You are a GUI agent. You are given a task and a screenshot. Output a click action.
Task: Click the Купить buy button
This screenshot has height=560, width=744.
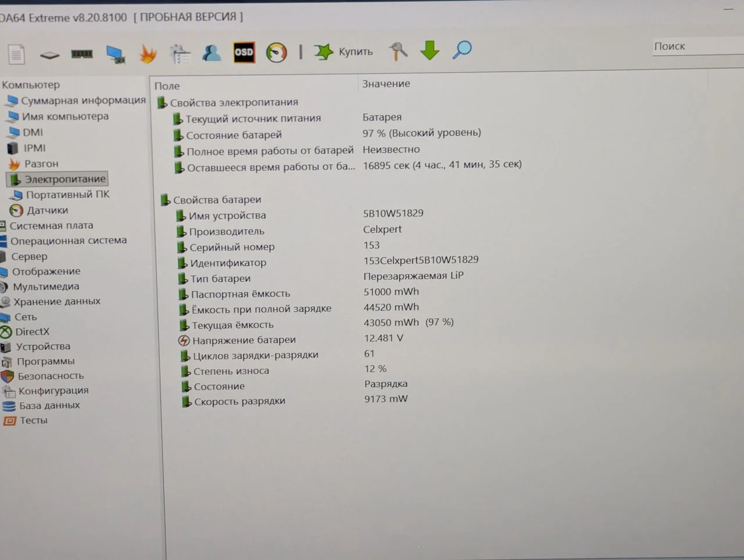(x=344, y=52)
